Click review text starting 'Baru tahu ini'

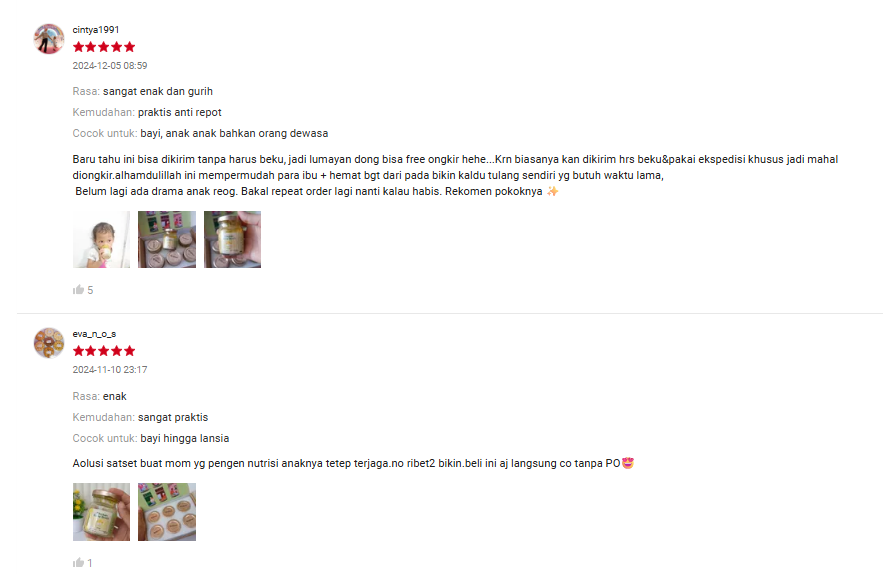pos(455,175)
